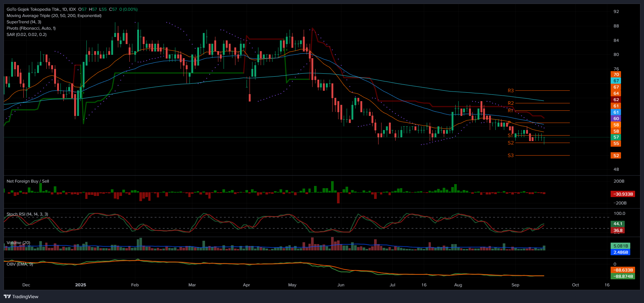Screen dimensions: 644x303
Task: Click the blue 2.486B volume average value
Action: tap(621, 252)
